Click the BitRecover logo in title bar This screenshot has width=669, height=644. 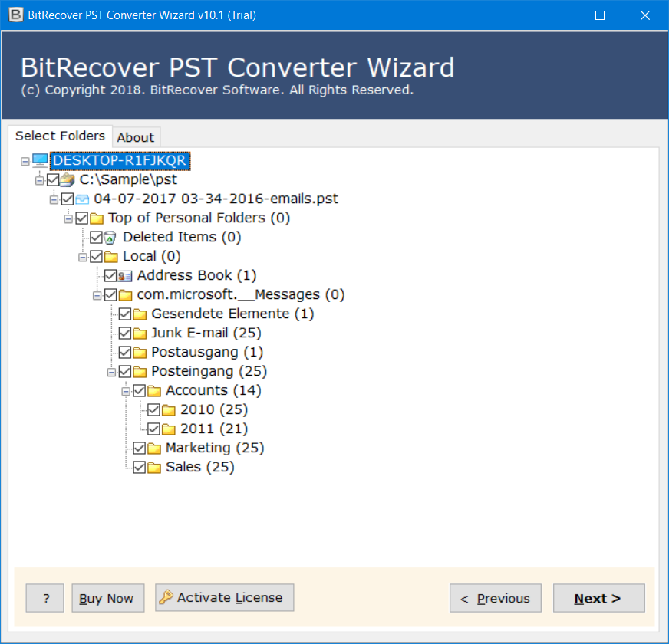[16, 15]
